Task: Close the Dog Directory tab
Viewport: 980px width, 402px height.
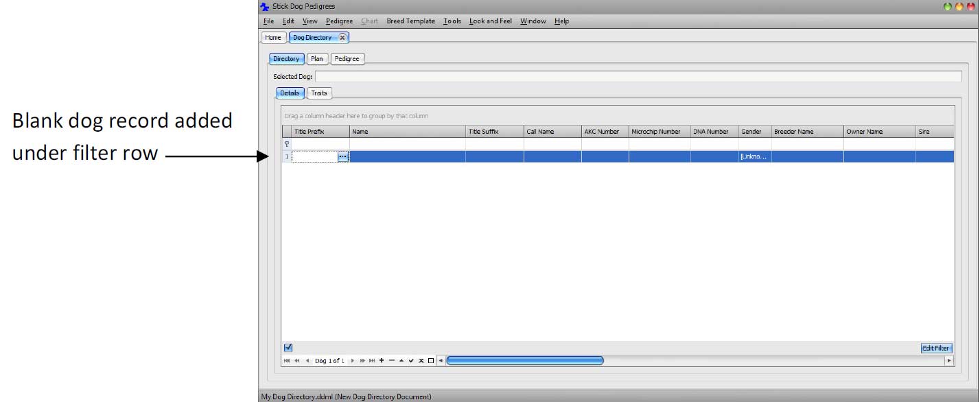Action: (x=342, y=38)
